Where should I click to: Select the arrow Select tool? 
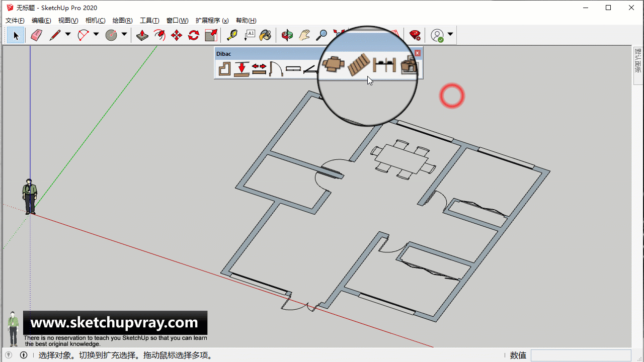pyautogui.click(x=16, y=35)
